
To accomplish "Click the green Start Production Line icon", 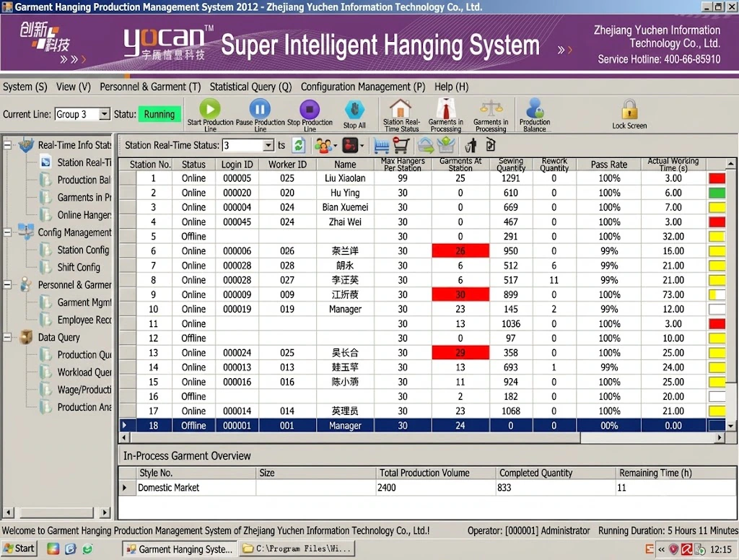I will coord(210,108).
